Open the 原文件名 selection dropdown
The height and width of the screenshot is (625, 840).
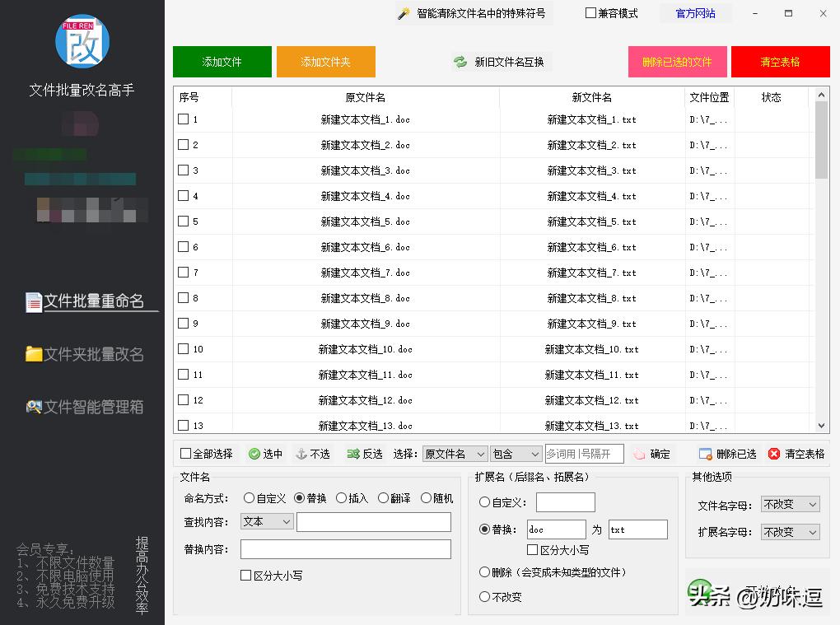click(455, 455)
